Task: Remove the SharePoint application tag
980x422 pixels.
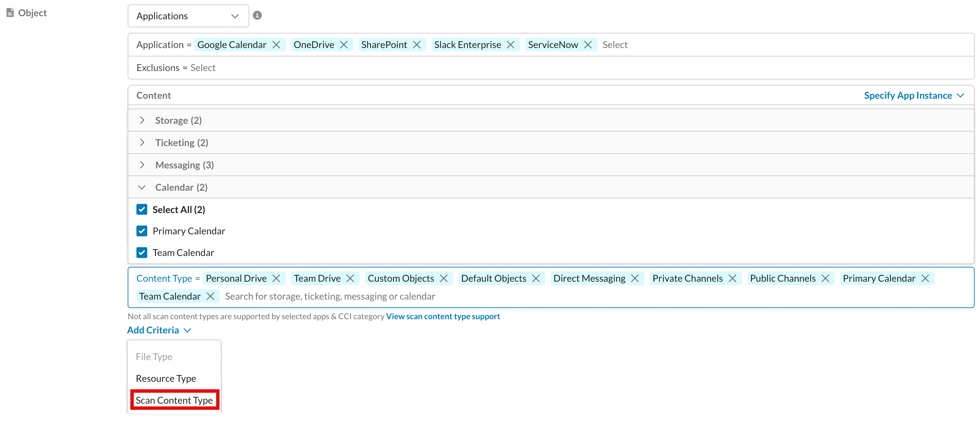Action: (417, 45)
